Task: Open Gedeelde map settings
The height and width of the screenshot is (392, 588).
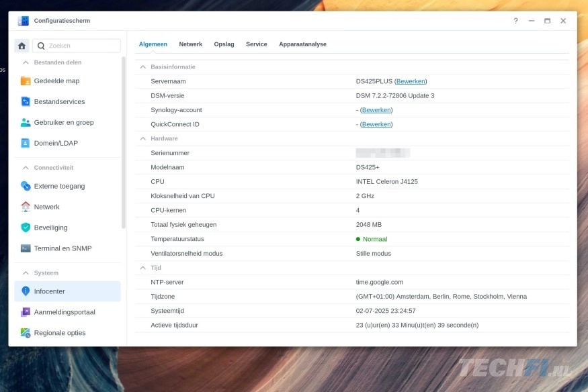Action: (x=67, y=81)
